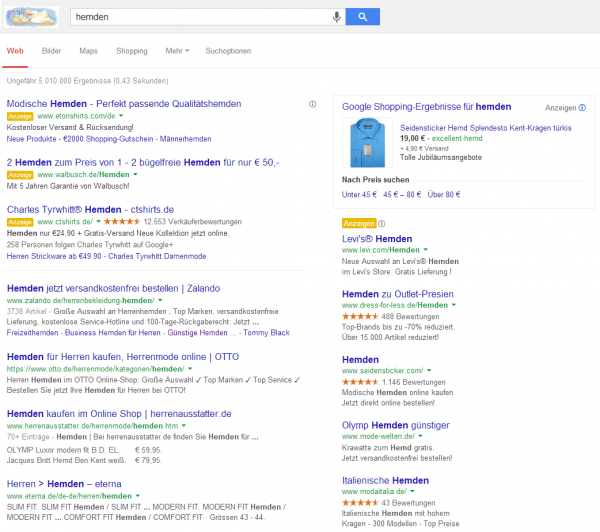Screen dimensions: 600x532
Task: Expand arrow next to www.seidensticker.com/
Action: pyautogui.click(x=429, y=370)
